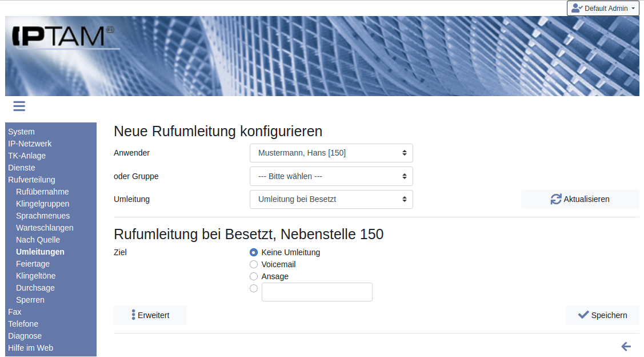Open the Feiertage sidebar entry
Viewport: 644px width, 357px height.
[x=33, y=264]
